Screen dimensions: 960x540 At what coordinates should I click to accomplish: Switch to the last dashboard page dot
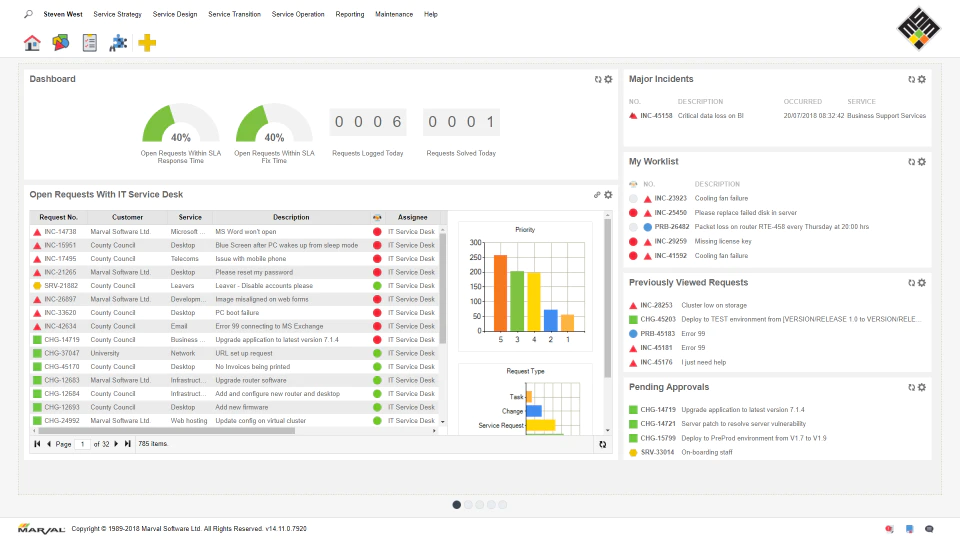tap(503, 504)
